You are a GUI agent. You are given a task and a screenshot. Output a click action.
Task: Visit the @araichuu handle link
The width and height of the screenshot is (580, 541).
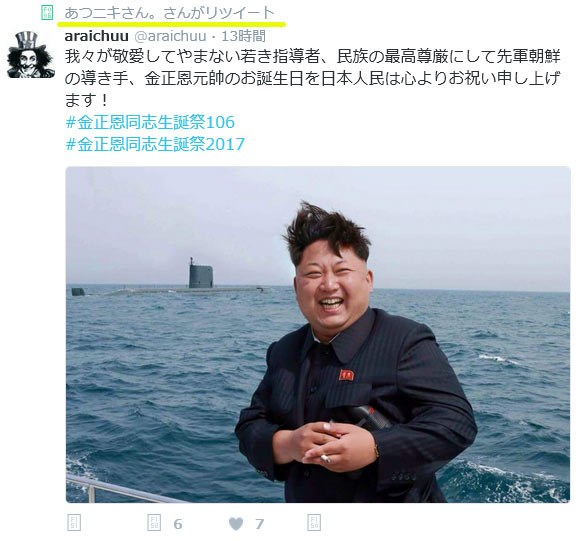point(170,36)
